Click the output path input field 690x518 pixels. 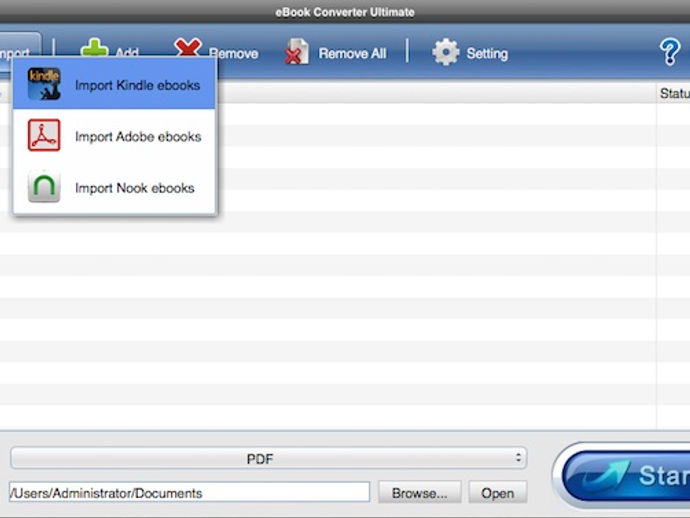pyautogui.click(x=189, y=492)
